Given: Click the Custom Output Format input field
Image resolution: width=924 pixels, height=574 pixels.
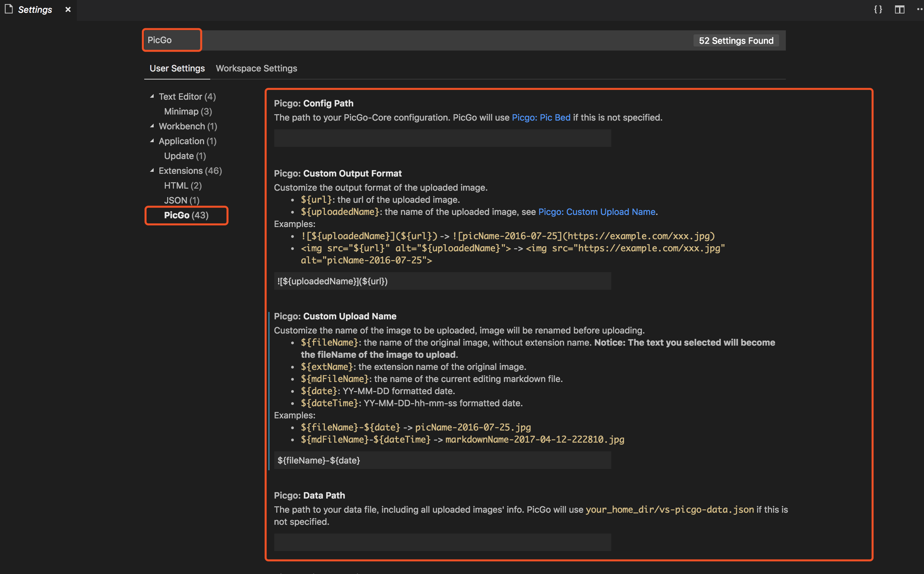Looking at the screenshot, I should (x=442, y=281).
